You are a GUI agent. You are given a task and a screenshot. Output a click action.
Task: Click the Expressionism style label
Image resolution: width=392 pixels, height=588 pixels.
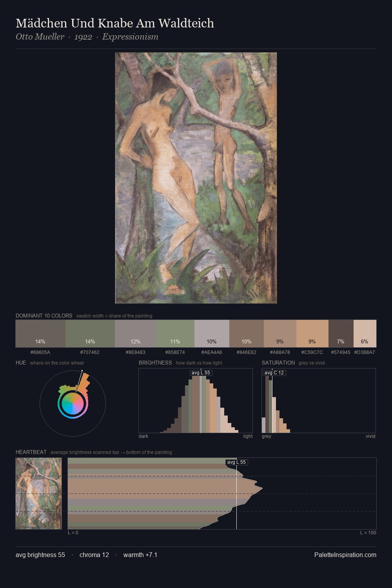[x=130, y=37]
